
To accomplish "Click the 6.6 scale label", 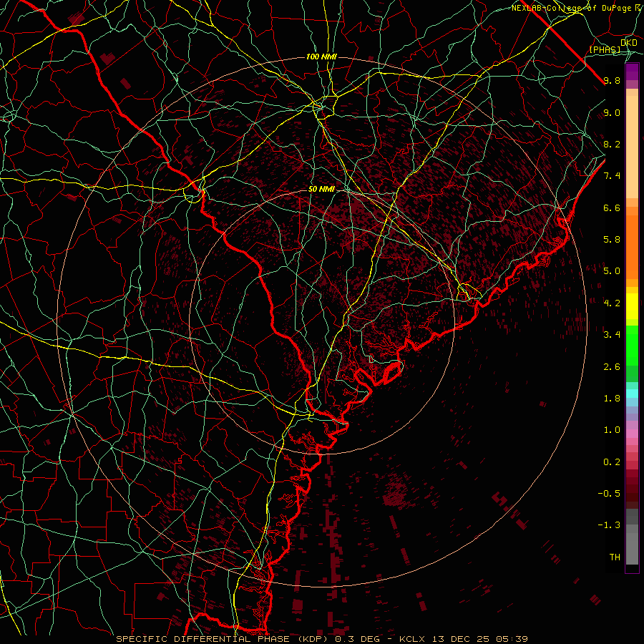I will point(612,208).
